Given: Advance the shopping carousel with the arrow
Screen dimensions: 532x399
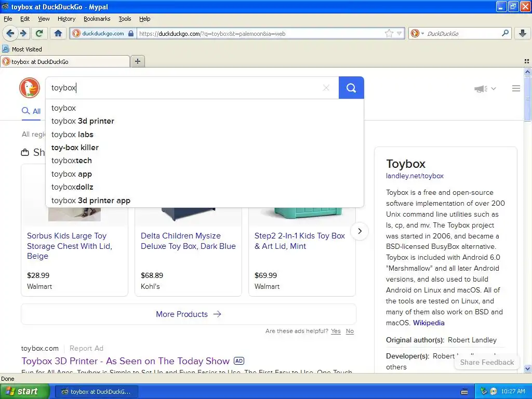Looking at the screenshot, I should click(360, 231).
